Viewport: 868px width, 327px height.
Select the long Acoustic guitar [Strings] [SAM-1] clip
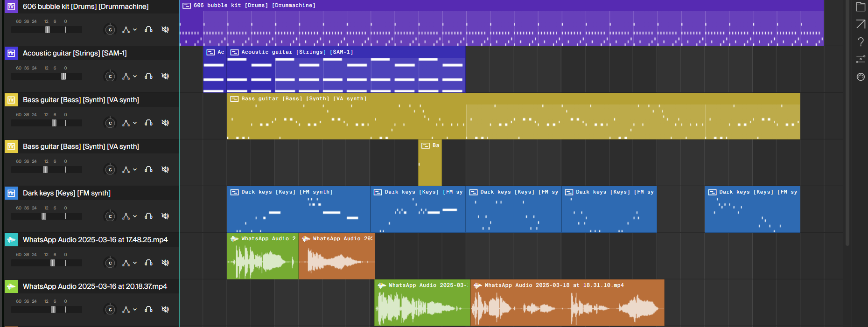(346, 70)
